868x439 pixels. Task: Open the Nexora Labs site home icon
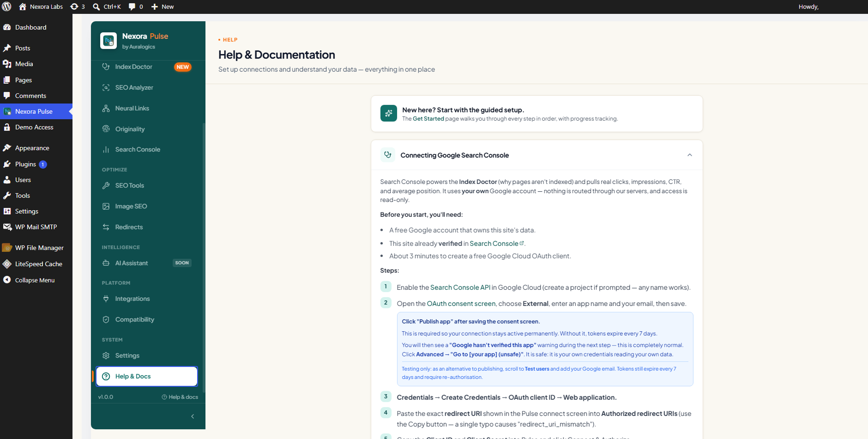point(22,6)
